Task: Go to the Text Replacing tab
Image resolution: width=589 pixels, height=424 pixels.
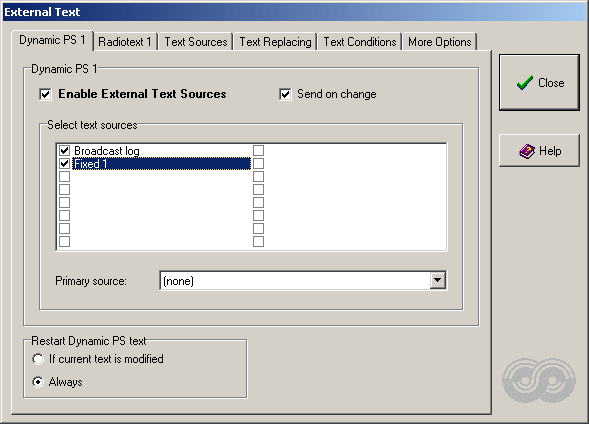Action: [x=275, y=42]
